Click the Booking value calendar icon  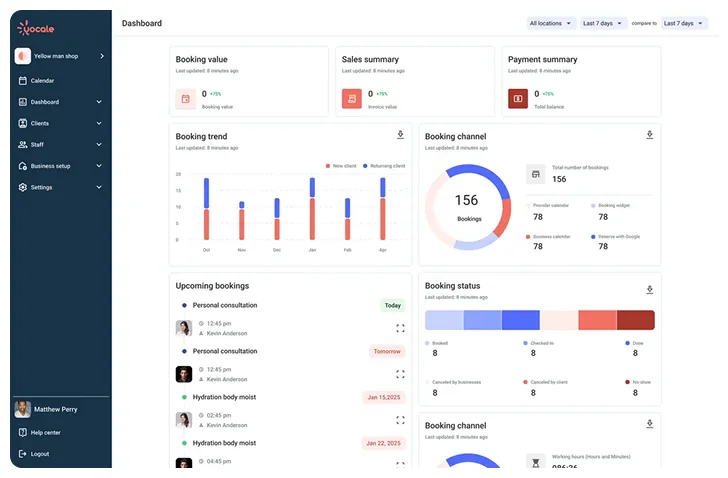tap(186, 99)
